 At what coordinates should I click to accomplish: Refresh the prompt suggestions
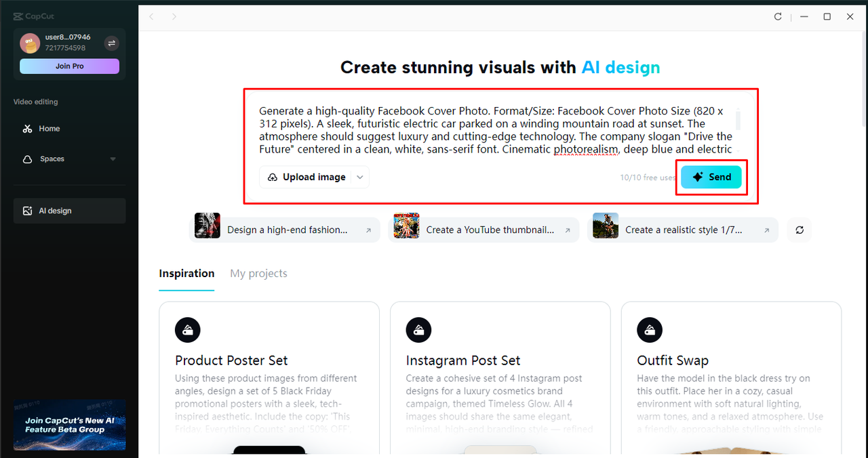tap(800, 230)
